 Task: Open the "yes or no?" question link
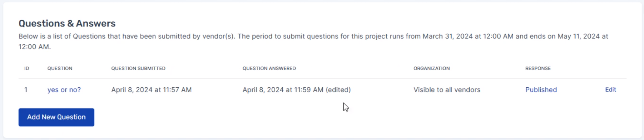(64, 90)
